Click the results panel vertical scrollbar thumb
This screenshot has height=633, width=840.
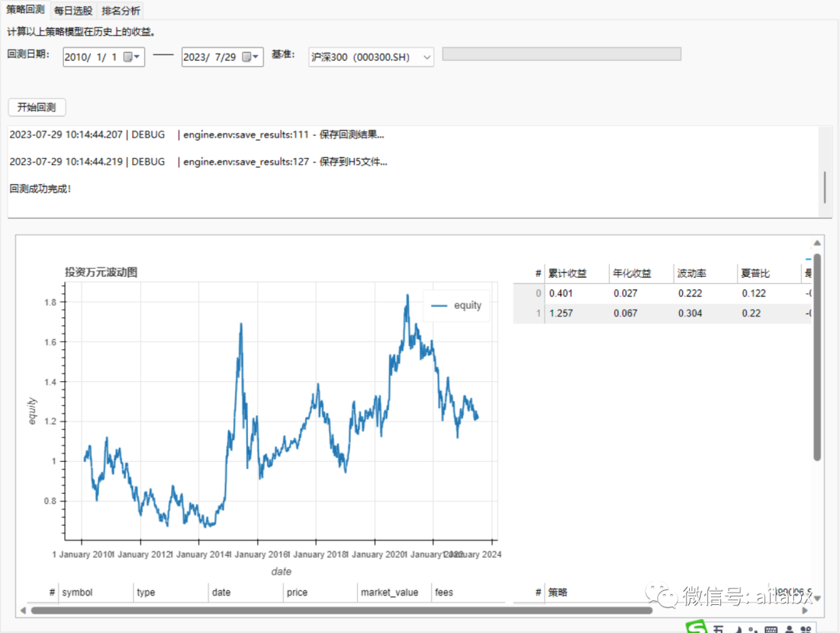coord(817,357)
